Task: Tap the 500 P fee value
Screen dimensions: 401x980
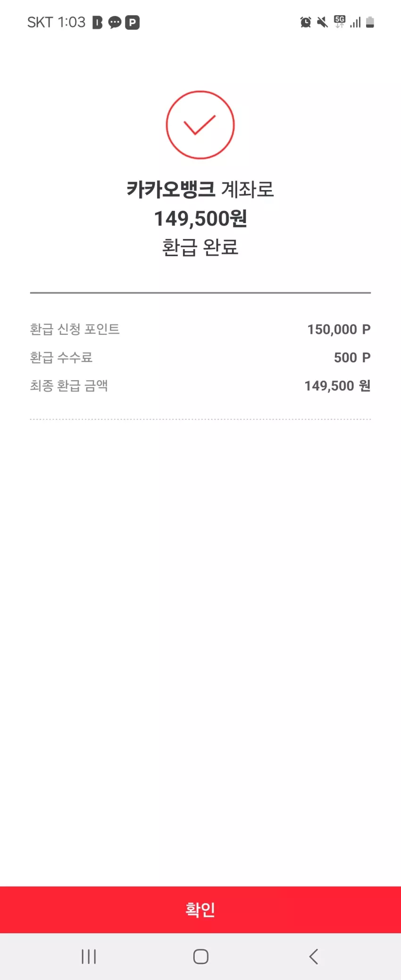Action: click(x=352, y=357)
